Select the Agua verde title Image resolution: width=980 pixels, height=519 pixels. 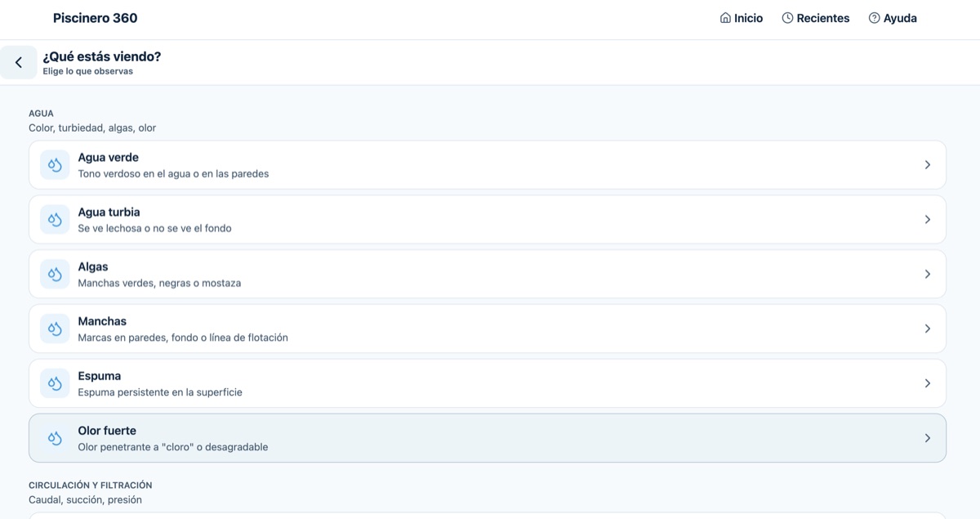pyautogui.click(x=109, y=157)
